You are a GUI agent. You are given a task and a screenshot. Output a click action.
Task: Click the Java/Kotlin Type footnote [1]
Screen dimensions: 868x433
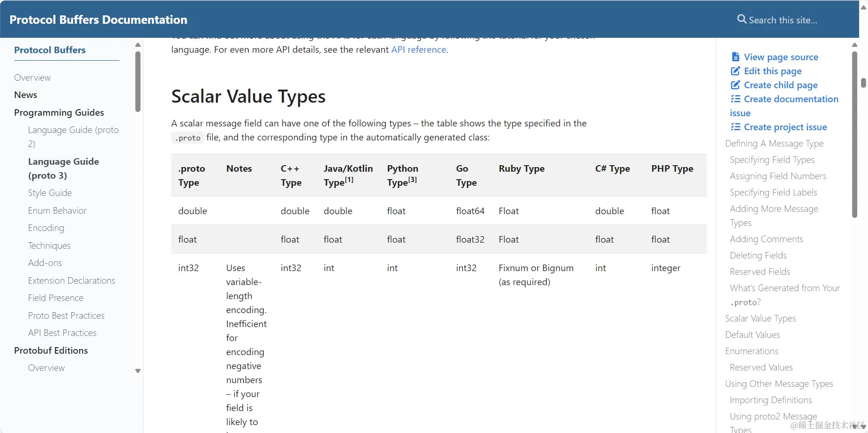click(x=349, y=180)
